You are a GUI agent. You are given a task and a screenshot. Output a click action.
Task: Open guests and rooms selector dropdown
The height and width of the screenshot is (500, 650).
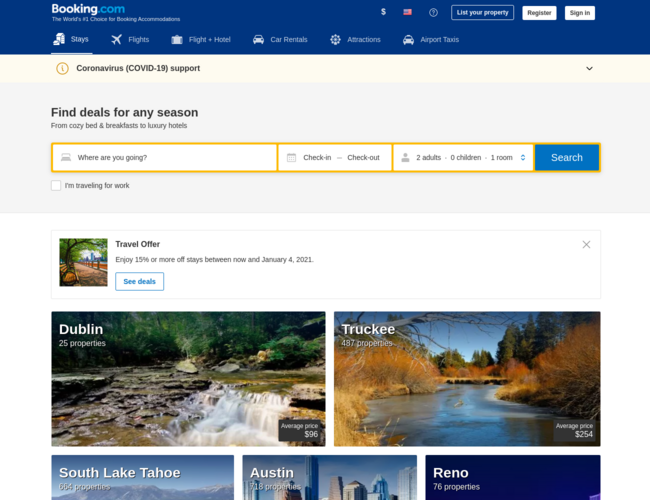(x=463, y=158)
